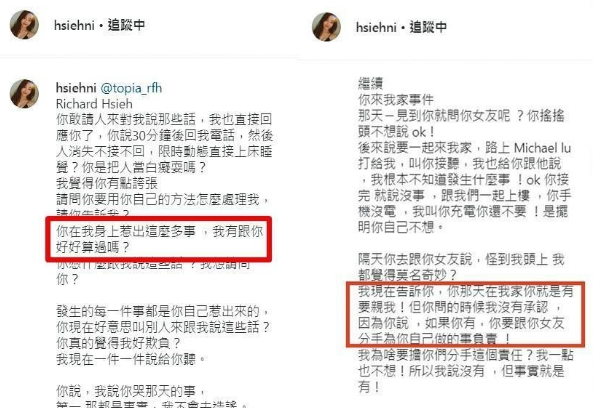The height and width of the screenshot is (408, 593).
Task: Click the Richard Hsieh name line
Action: tap(94, 104)
